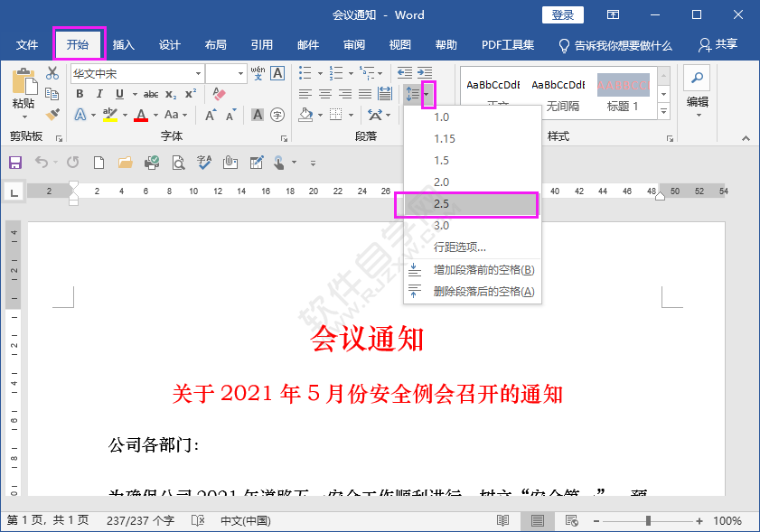Apply the 无间隔 No Spacing style
The width and height of the screenshot is (760, 532).
(x=558, y=94)
